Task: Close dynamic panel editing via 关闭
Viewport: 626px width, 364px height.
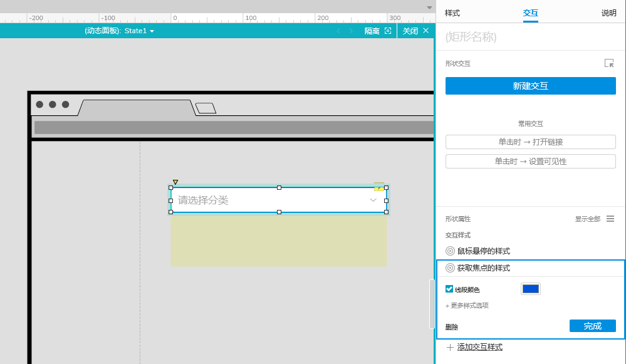Action: pos(415,31)
